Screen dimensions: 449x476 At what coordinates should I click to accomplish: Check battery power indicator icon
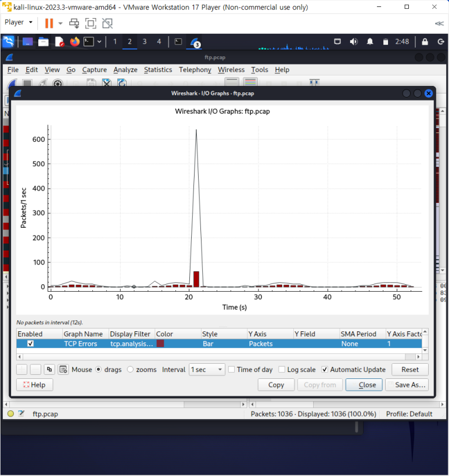[385, 42]
